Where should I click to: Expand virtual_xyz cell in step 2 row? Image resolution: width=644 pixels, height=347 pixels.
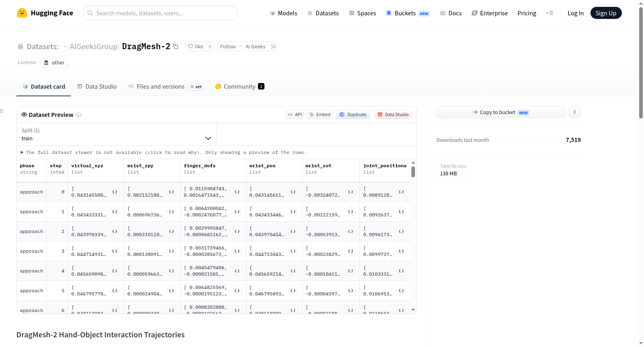[x=115, y=231]
